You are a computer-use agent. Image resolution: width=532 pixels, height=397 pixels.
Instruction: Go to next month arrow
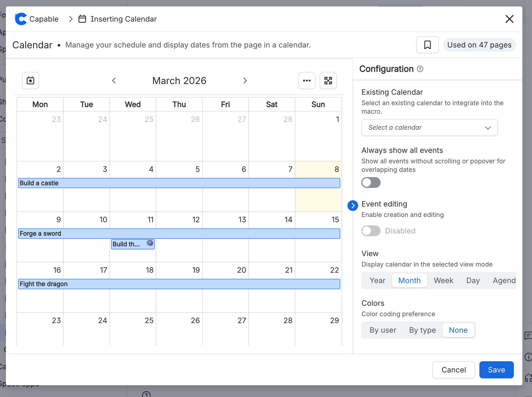(245, 81)
